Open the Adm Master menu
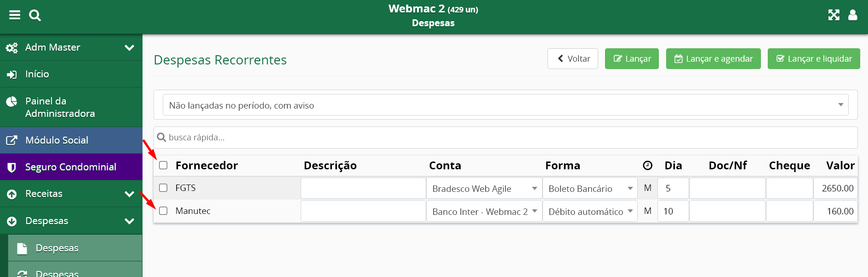This screenshot has width=868, height=277. coord(71,47)
